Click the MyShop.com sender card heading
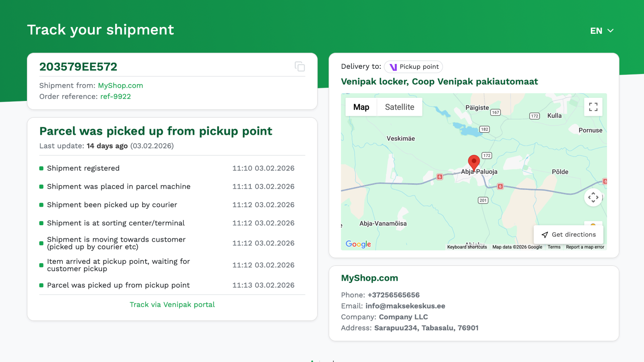The width and height of the screenshot is (644, 362). (x=369, y=278)
